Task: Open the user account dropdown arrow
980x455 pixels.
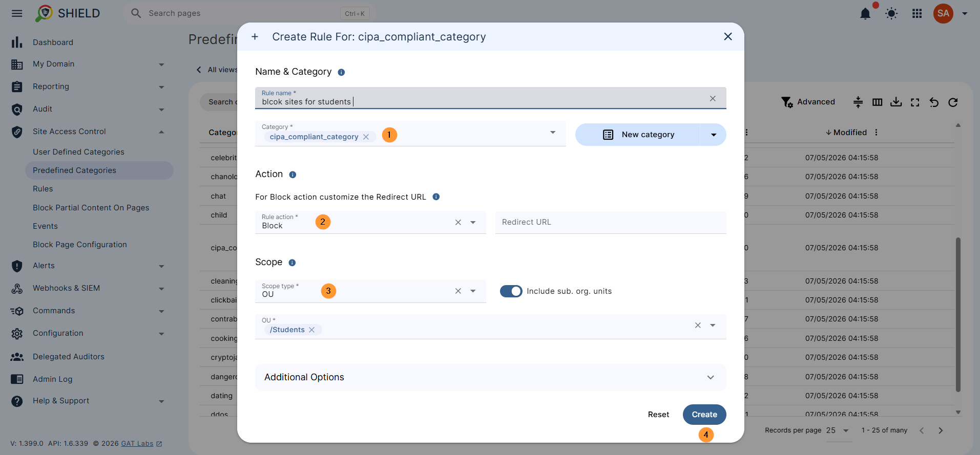Action: click(x=965, y=13)
